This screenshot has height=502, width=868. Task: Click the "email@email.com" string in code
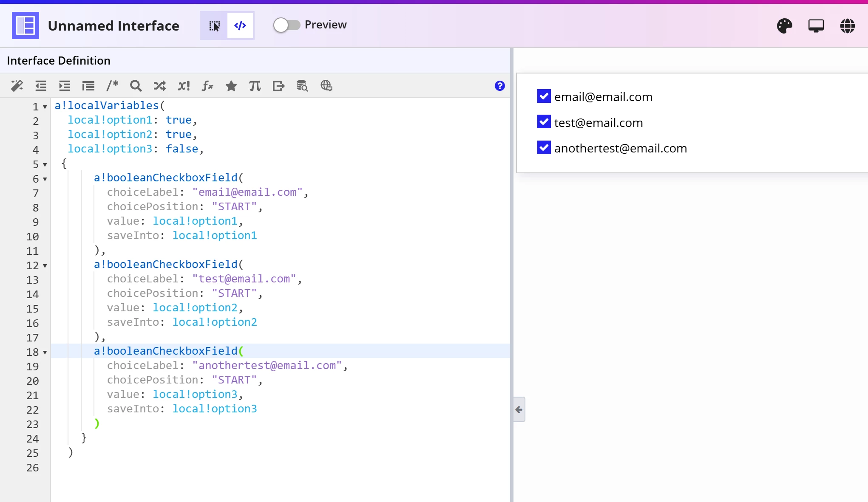pos(247,192)
